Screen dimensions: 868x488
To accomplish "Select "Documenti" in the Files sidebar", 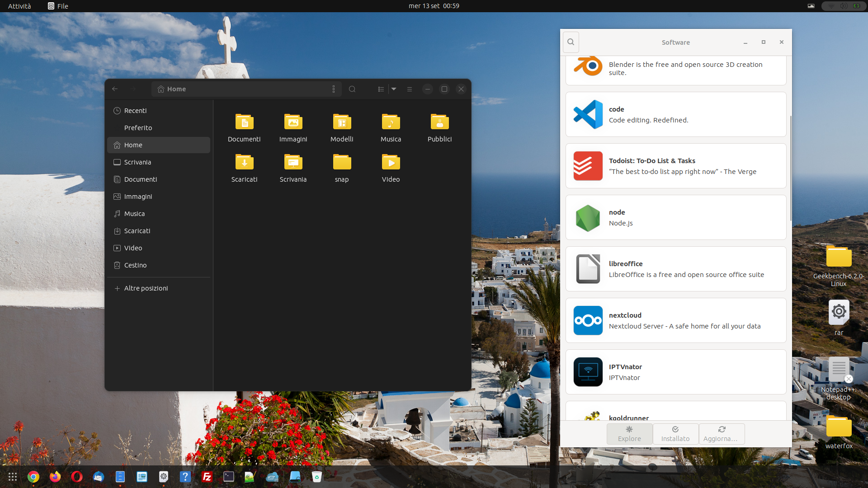I will [141, 179].
